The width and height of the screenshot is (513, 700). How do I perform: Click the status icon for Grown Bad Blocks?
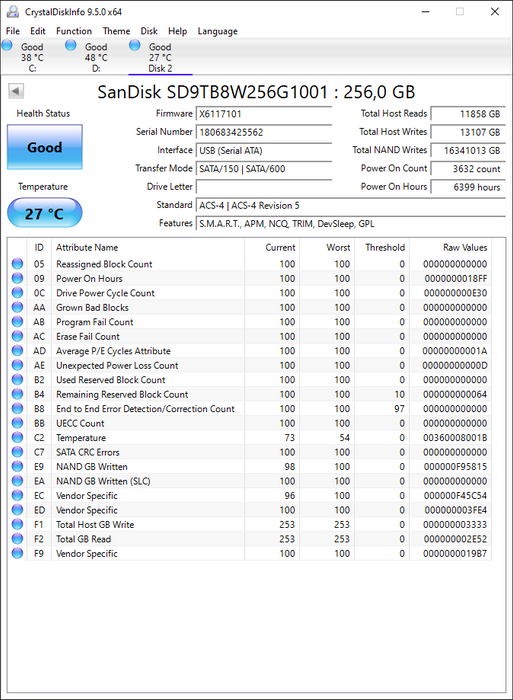17,307
